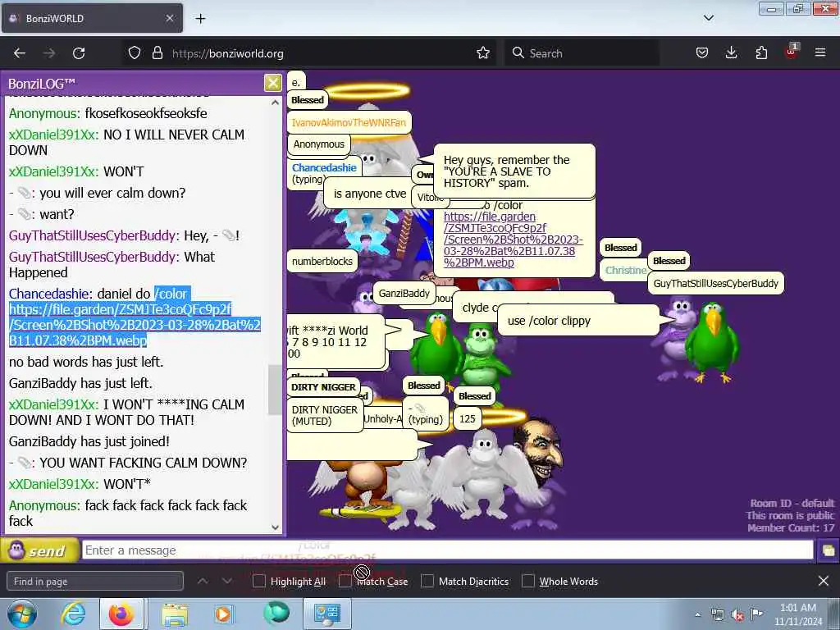Screen dimensions: 840x630
Task: Click "use /color clippy" speech bubble
Action: pos(577,321)
